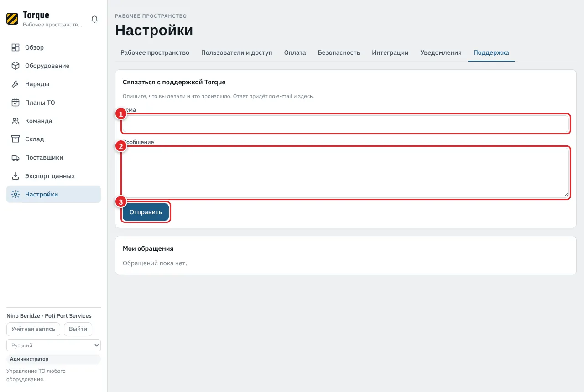Open the notifications bell icon
The image size is (584, 392).
tap(94, 19)
